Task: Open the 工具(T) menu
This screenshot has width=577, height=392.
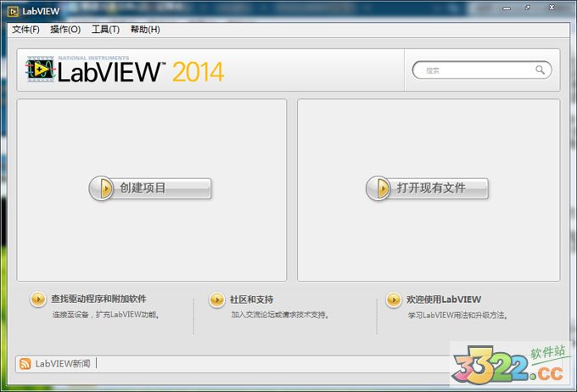Action: [x=105, y=30]
